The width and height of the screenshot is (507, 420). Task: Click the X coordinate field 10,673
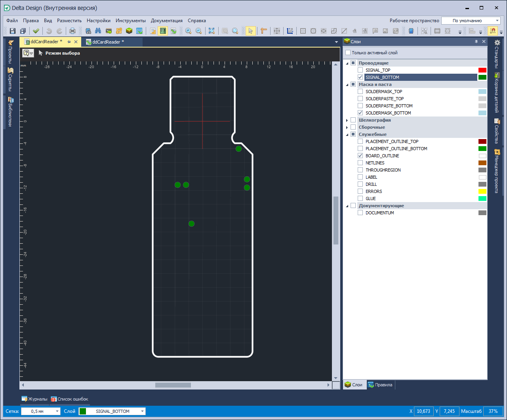(423, 411)
